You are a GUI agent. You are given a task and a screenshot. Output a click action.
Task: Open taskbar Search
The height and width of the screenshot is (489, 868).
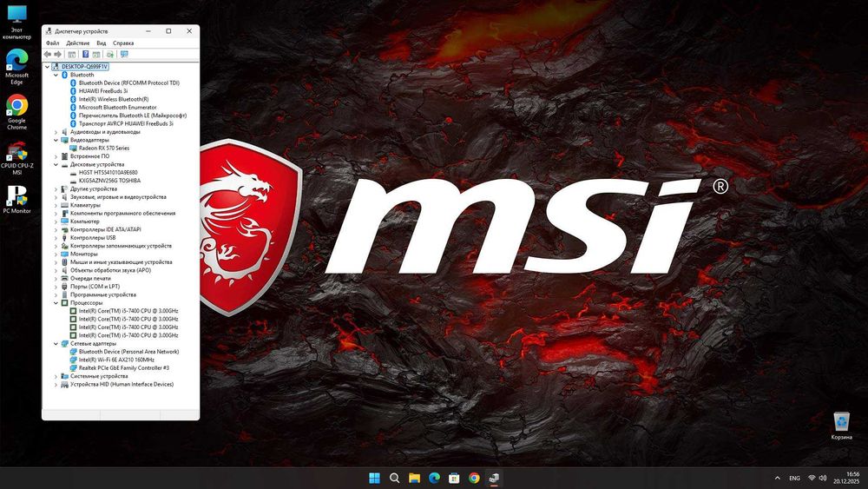[x=394, y=478]
